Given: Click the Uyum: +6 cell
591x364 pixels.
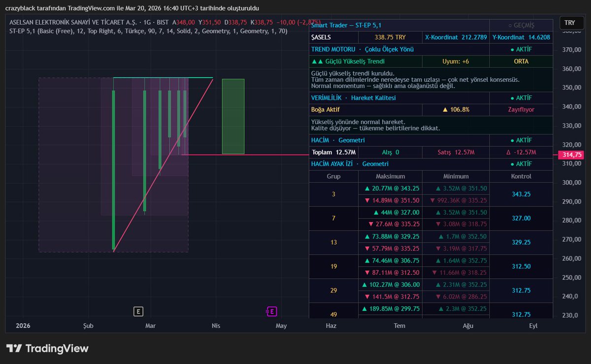Looking at the screenshot, I should [x=456, y=62].
